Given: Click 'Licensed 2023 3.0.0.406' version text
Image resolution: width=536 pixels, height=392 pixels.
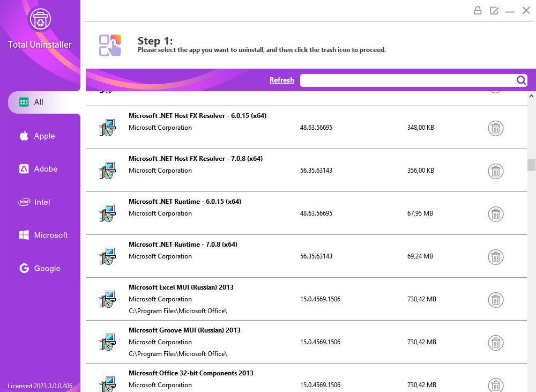Looking at the screenshot, I should (40, 386).
